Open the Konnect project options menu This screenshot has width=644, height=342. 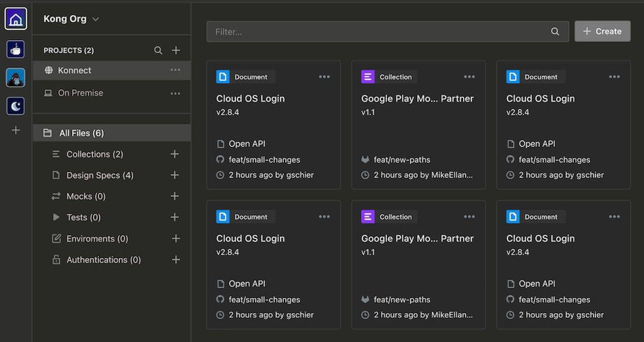click(x=175, y=70)
